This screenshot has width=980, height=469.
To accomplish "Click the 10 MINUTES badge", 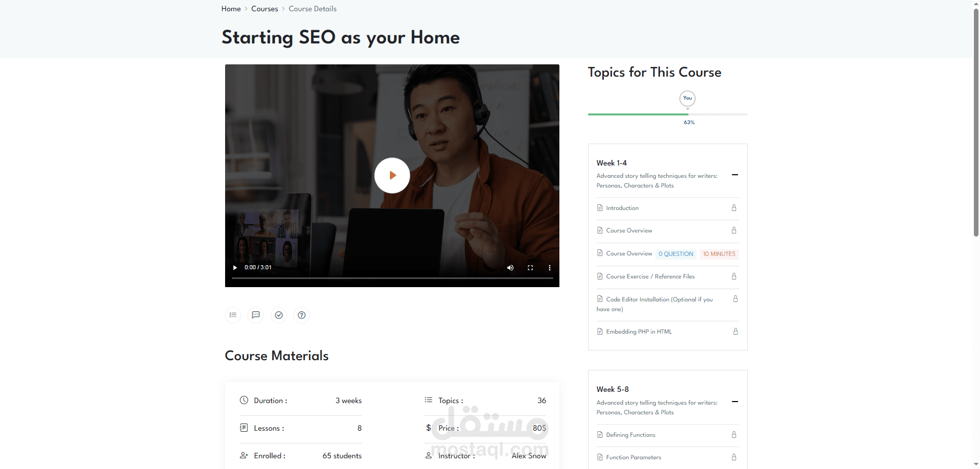I will (719, 254).
